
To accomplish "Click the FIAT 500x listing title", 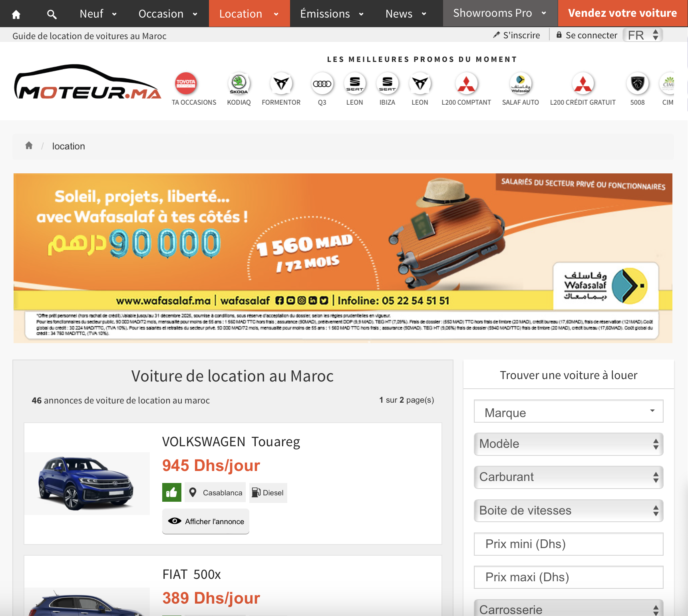I will [191, 574].
